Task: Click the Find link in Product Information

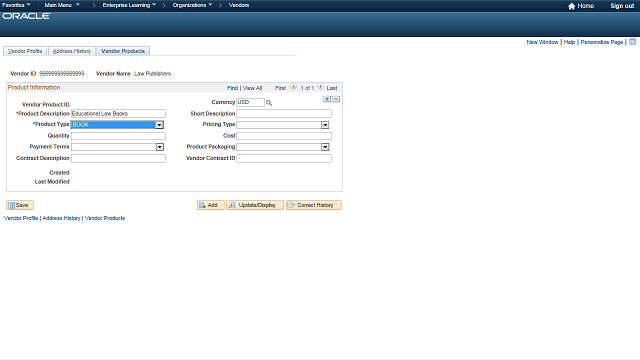Action: [232, 88]
